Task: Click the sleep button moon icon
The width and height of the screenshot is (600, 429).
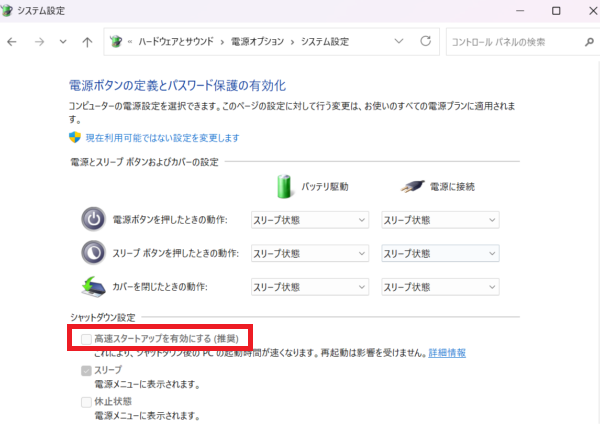Action: 92,253
